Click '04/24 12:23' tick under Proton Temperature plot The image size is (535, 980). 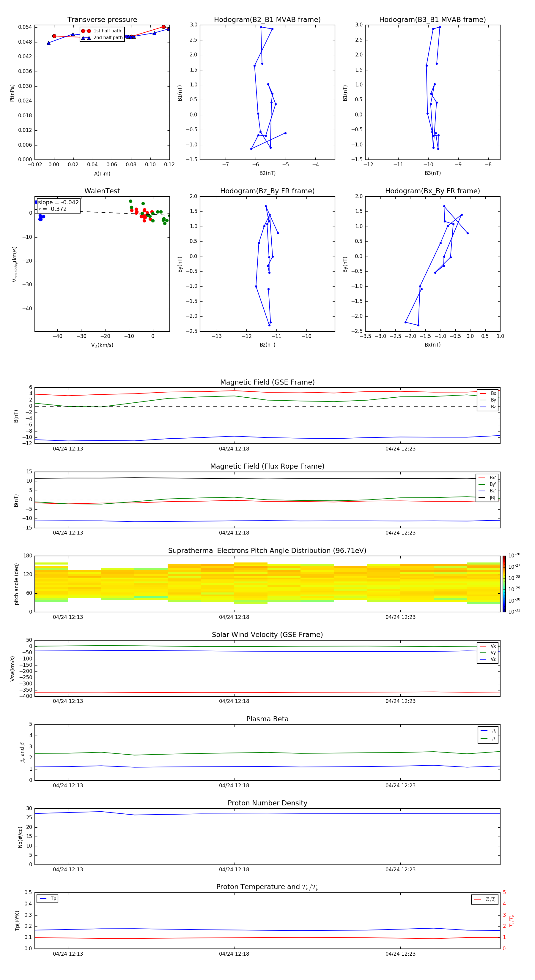click(400, 954)
